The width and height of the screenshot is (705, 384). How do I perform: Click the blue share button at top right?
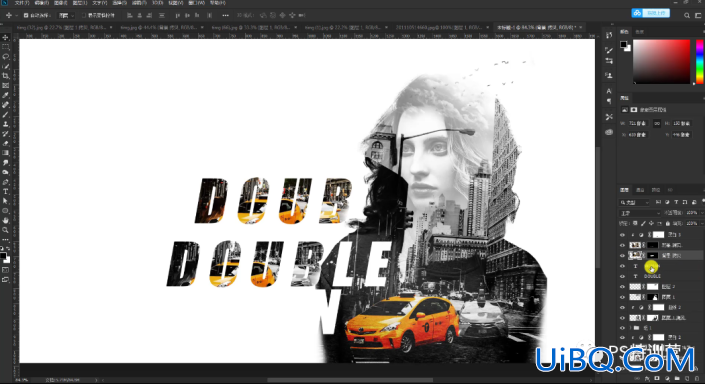[x=651, y=13]
